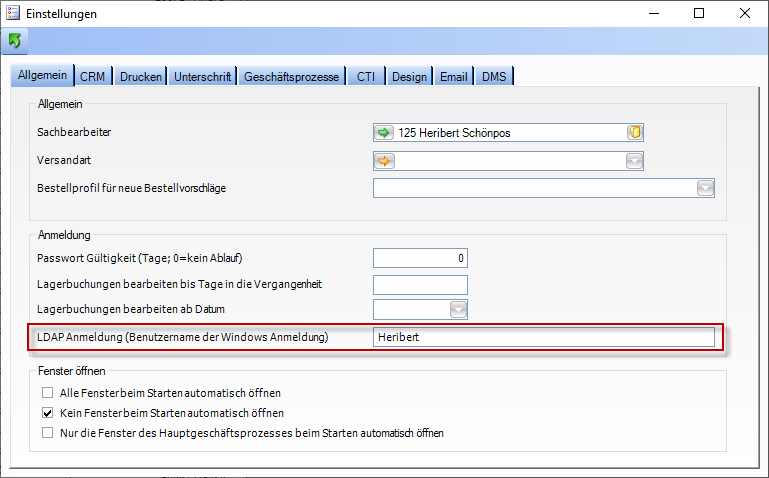Go to the Geschäftsprozesse tab
The height and width of the screenshot is (478, 769).
pos(292,77)
